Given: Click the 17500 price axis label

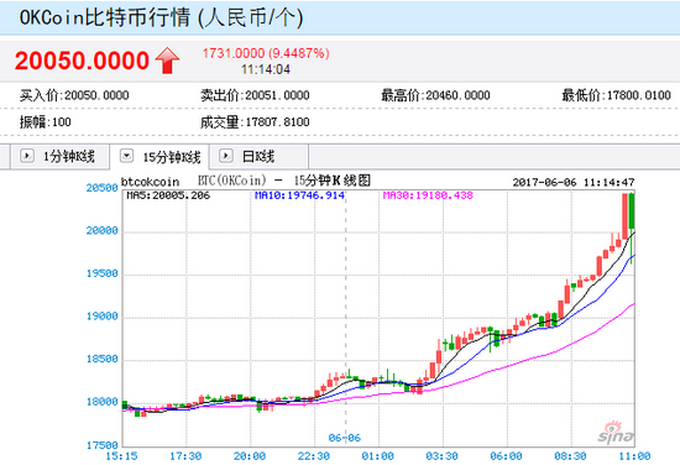Looking at the screenshot, I should click(x=102, y=445).
